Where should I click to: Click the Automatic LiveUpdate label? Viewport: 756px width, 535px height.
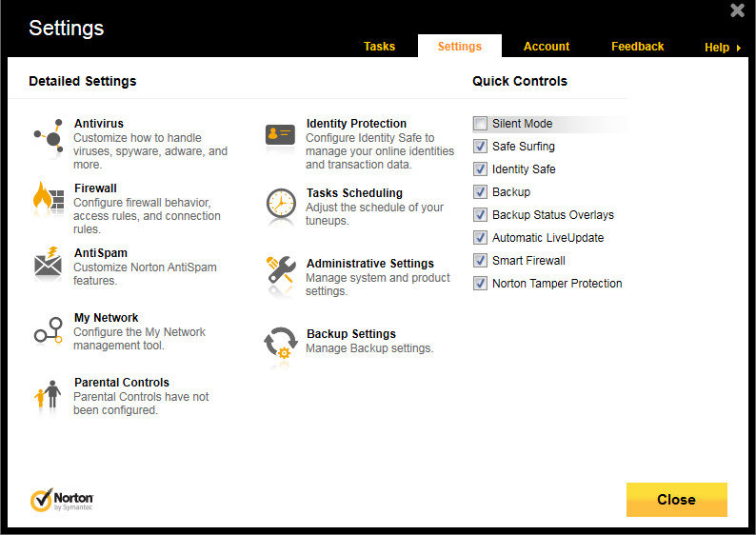click(x=547, y=238)
